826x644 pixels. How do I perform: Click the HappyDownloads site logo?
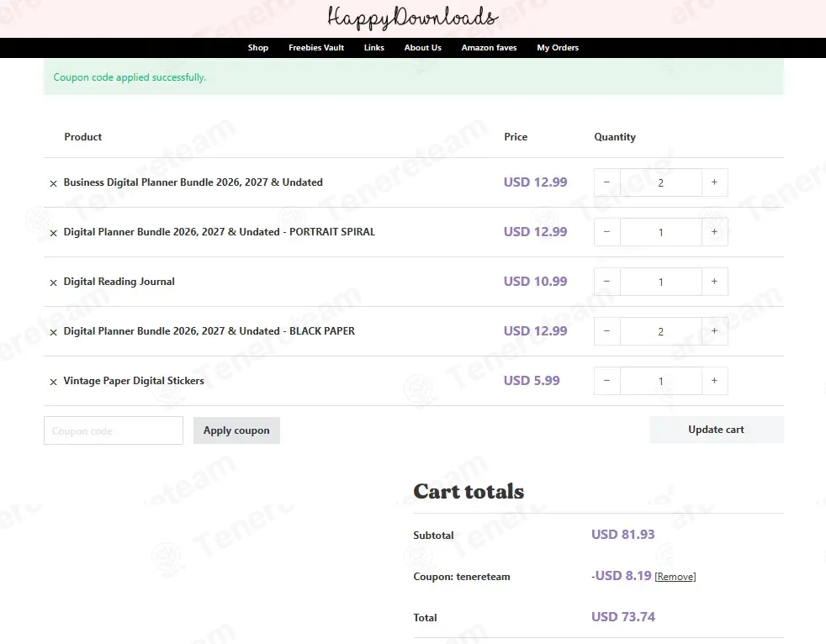(412, 18)
